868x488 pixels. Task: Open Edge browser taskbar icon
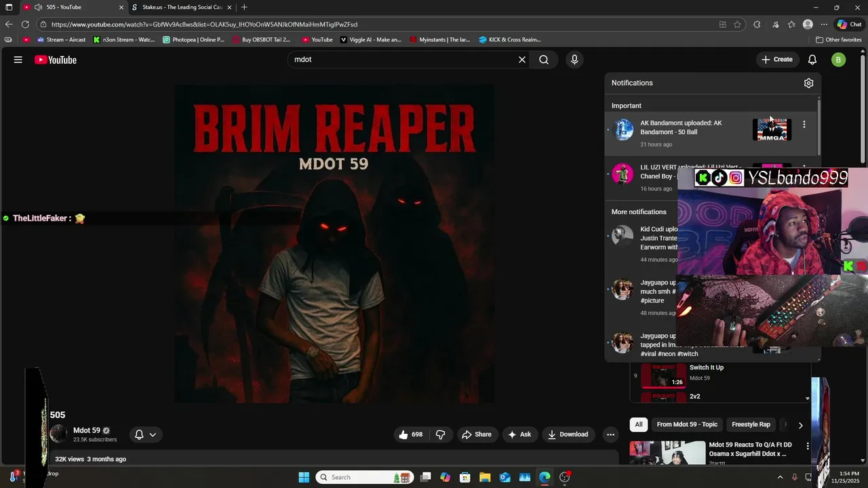click(x=545, y=477)
